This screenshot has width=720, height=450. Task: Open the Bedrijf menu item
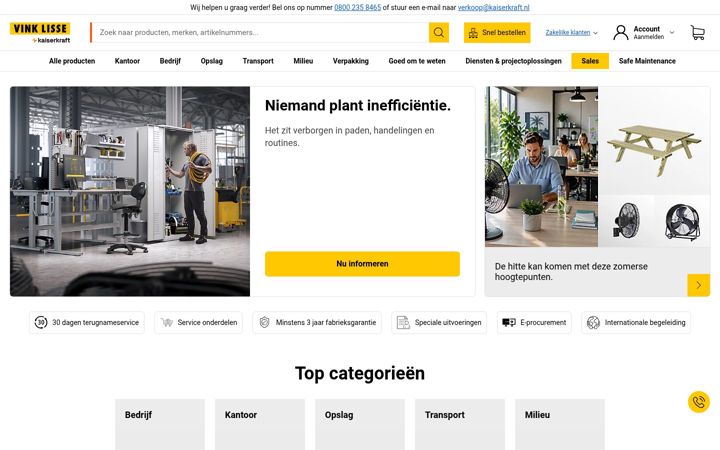(x=170, y=61)
